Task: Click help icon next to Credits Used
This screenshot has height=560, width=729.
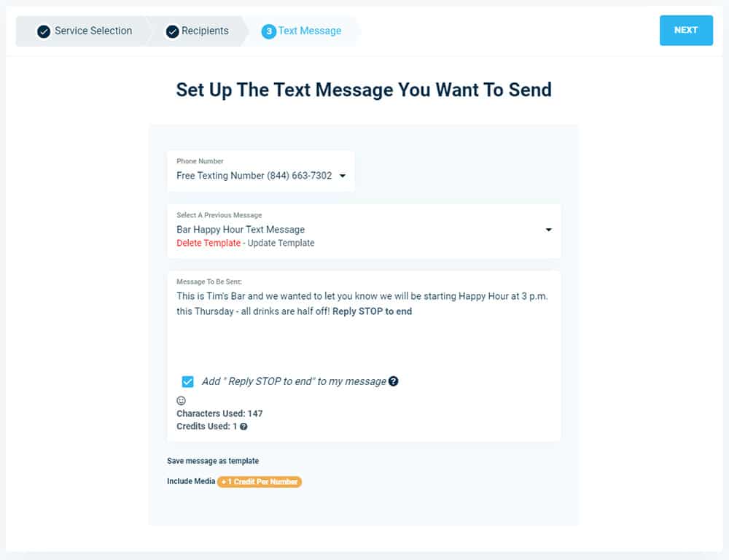Action: pyautogui.click(x=243, y=427)
